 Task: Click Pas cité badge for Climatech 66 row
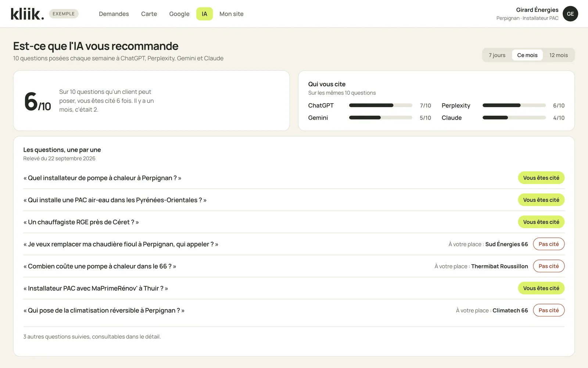pyautogui.click(x=549, y=310)
